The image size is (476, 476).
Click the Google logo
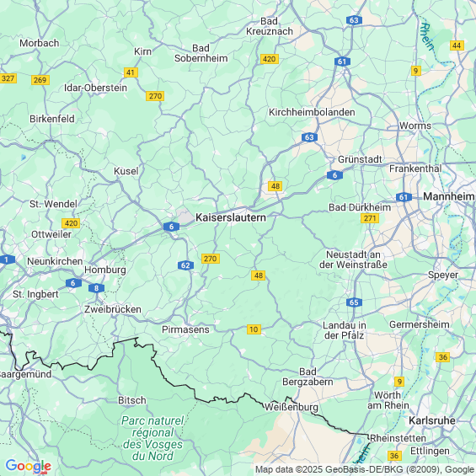[29, 466]
